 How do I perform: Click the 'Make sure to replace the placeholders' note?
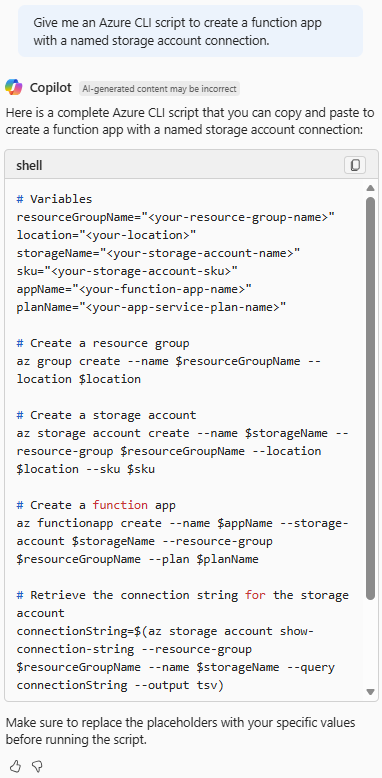(181, 731)
